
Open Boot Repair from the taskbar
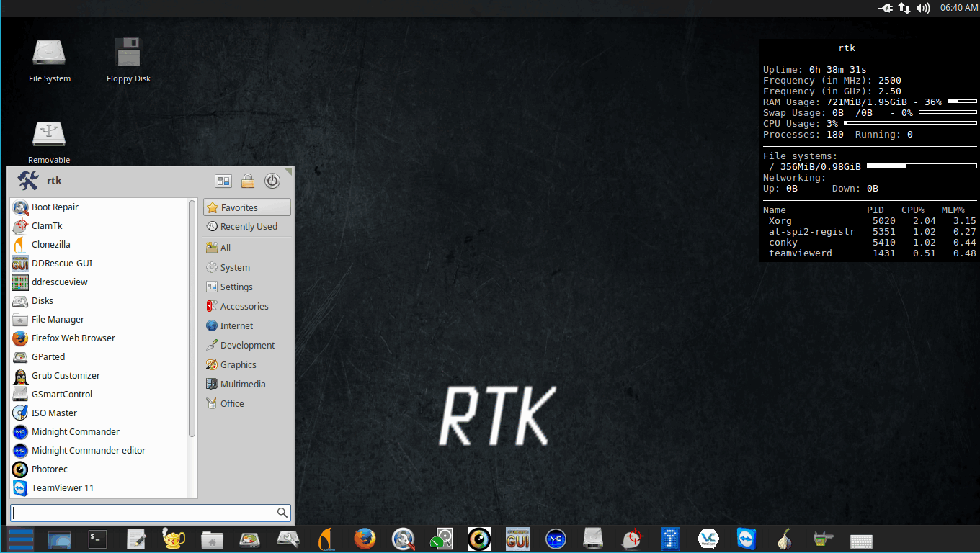coord(403,539)
